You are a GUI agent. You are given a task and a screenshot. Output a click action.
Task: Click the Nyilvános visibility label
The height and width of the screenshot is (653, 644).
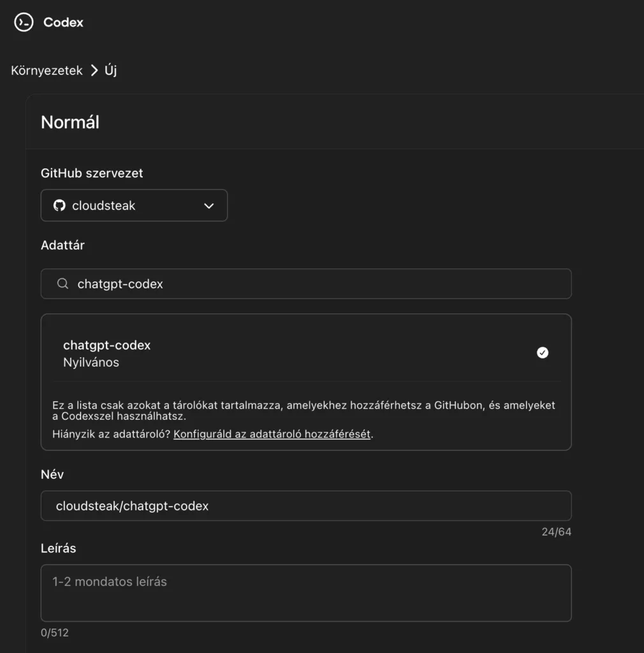pyautogui.click(x=91, y=362)
